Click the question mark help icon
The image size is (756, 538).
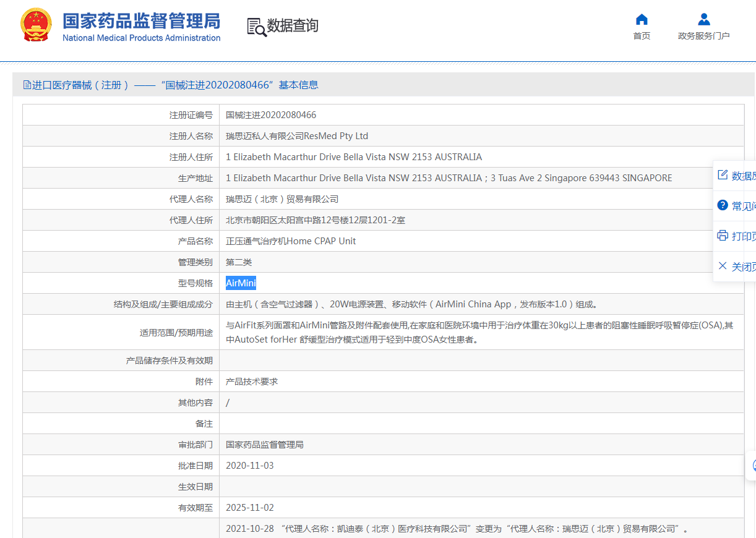click(722, 205)
